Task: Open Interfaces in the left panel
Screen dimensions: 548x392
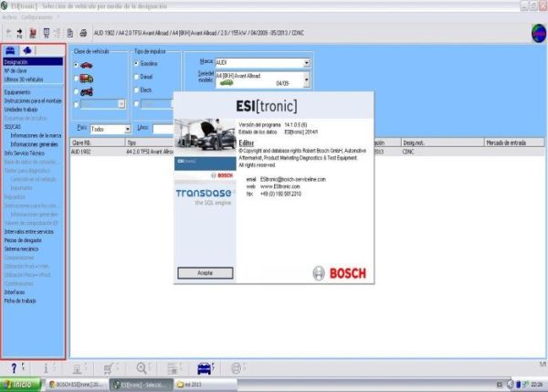Action: [x=15, y=292]
